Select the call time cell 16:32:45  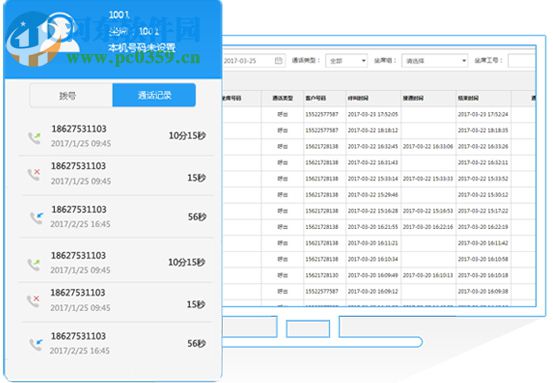pos(373,146)
